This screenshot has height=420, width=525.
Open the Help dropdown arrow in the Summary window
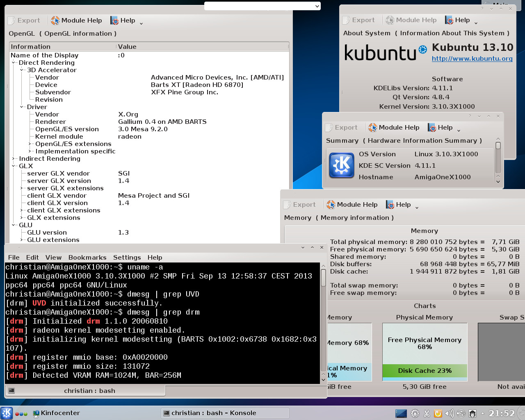click(x=459, y=130)
